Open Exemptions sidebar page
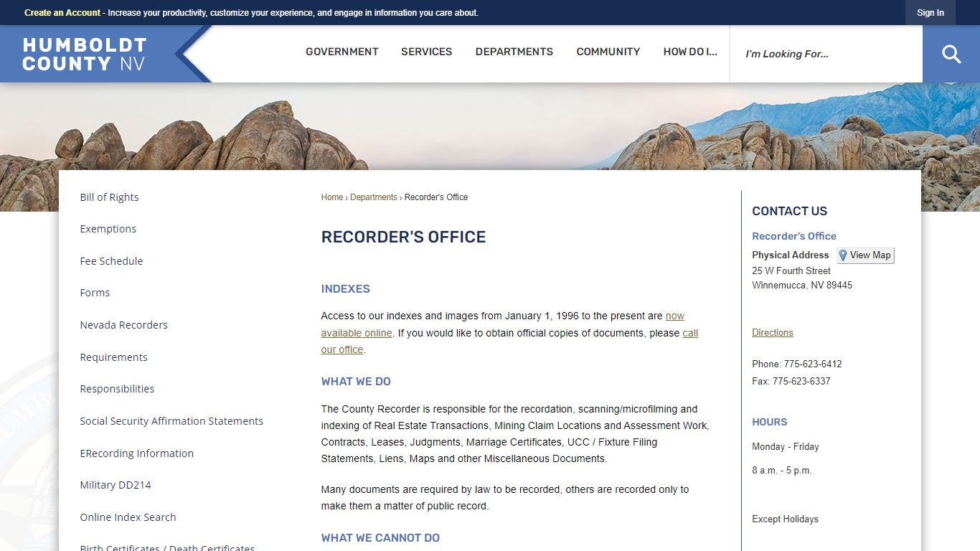The width and height of the screenshot is (980, 551). (108, 229)
